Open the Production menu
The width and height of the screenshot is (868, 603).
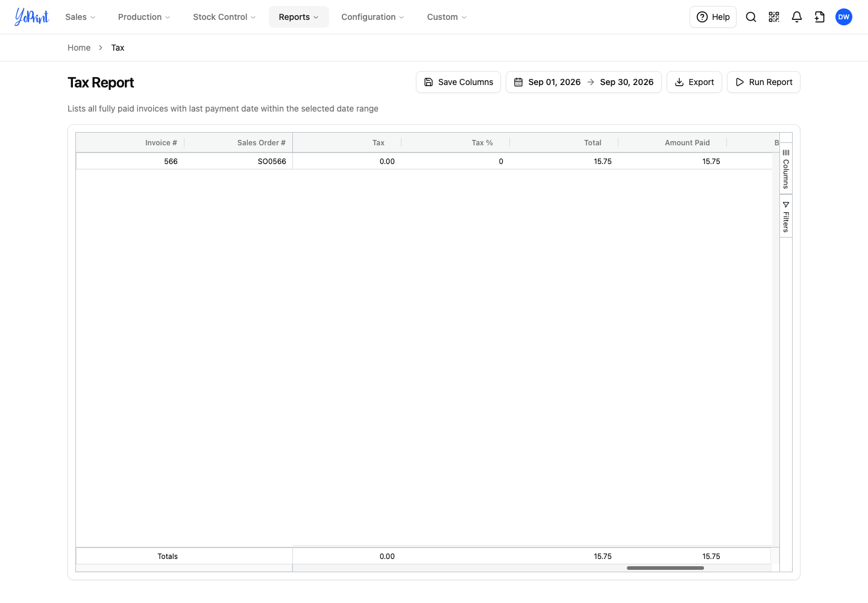pos(144,17)
